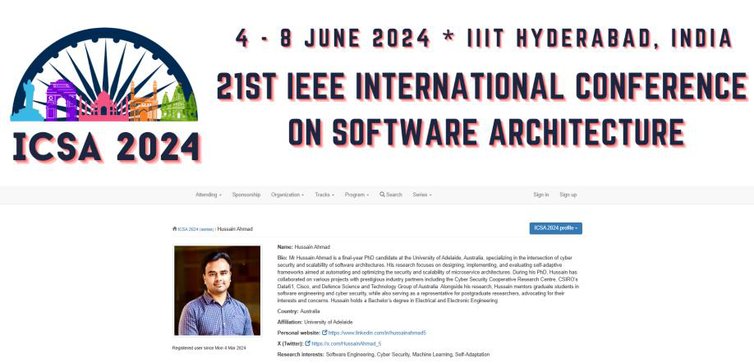The image size is (754, 363).
Task: Open ICSA 2024 breadcrumb link
Action: click(188, 229)
